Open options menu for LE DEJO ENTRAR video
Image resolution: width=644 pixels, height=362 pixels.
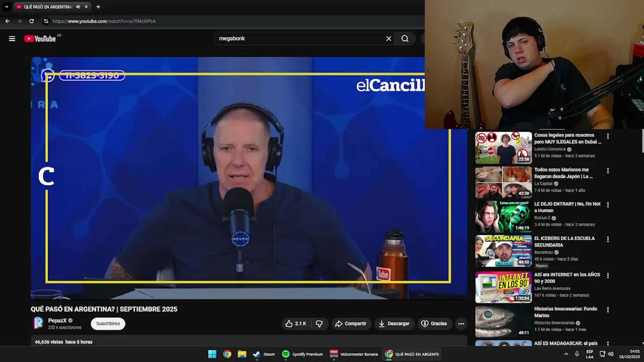608,205
